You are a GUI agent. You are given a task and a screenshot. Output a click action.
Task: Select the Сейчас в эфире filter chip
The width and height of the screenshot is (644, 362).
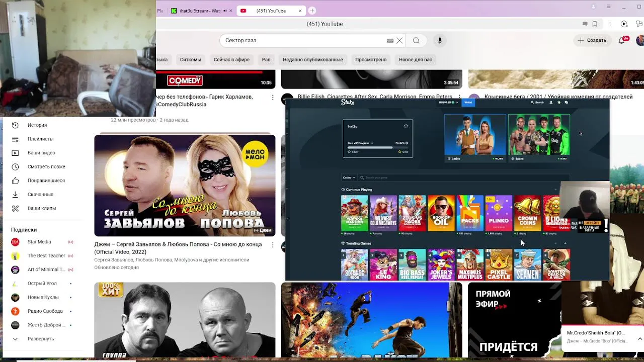(x=231, y=60)
